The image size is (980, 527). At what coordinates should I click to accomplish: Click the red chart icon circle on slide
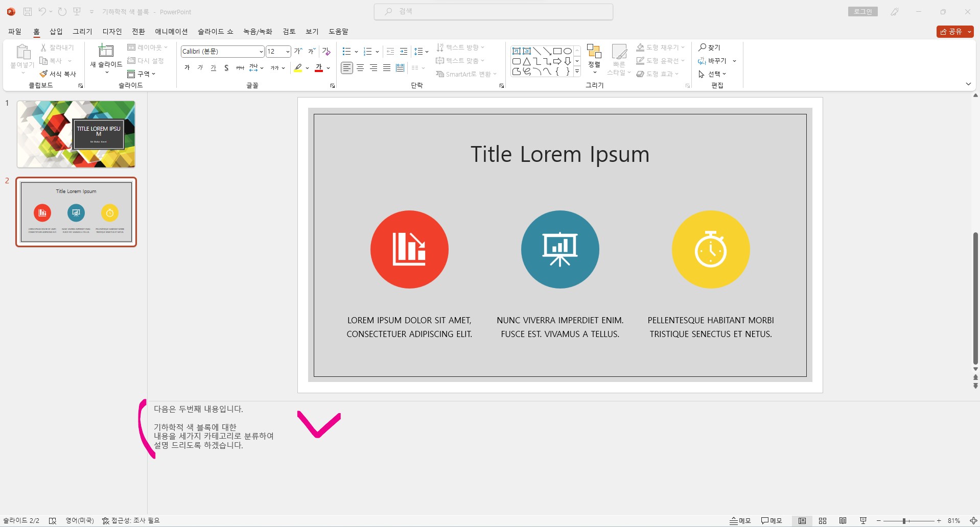(409, 249)
